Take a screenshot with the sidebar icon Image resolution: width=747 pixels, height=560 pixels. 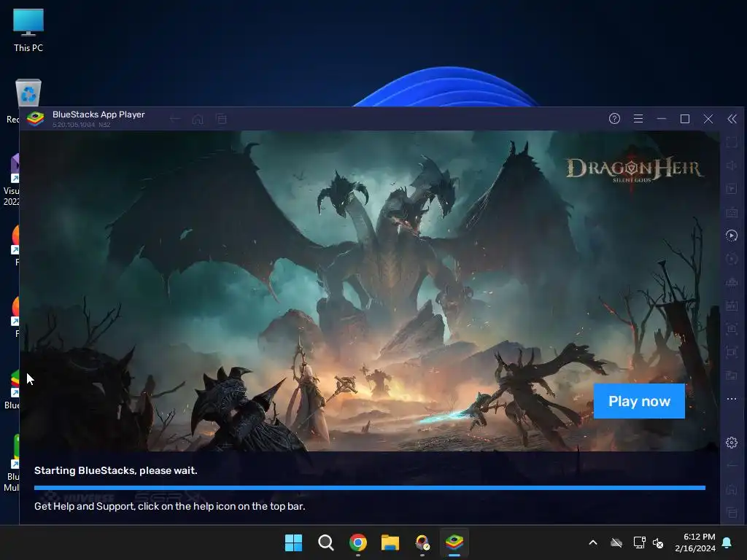[732, 328]
